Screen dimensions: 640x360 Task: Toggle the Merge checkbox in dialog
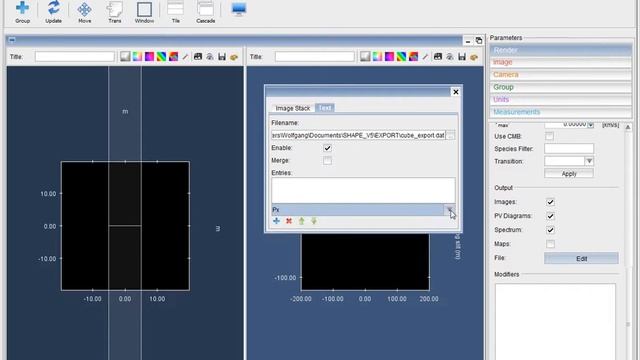coord(327,160)
